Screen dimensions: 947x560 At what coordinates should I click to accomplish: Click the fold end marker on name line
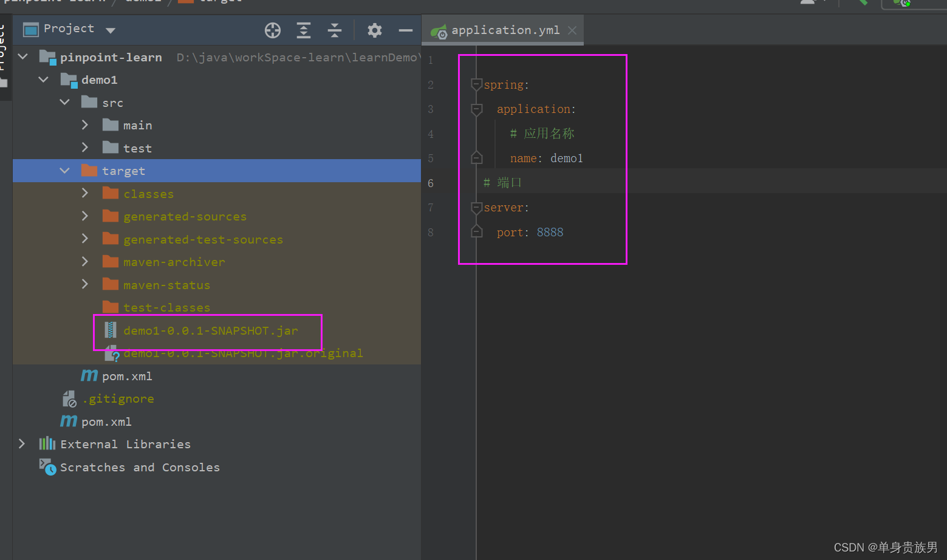click(x=477, y=158)
